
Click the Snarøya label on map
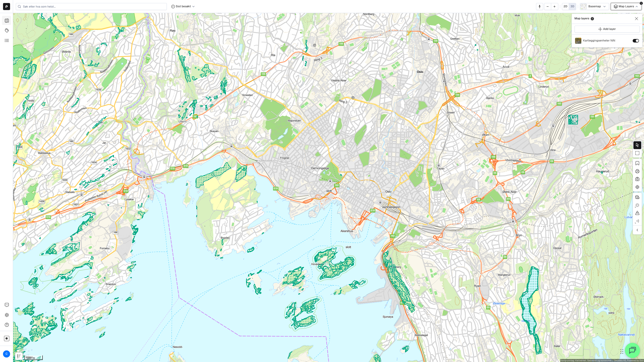(110, 284)
